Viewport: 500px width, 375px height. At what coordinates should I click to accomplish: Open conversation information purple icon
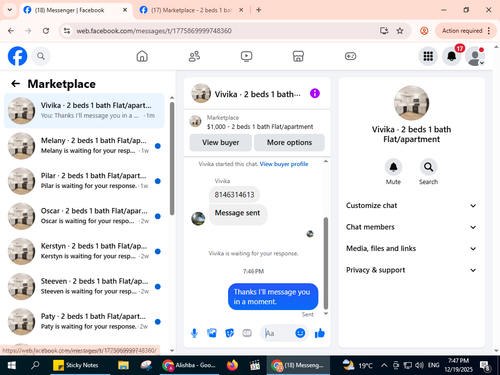point(315,93)
